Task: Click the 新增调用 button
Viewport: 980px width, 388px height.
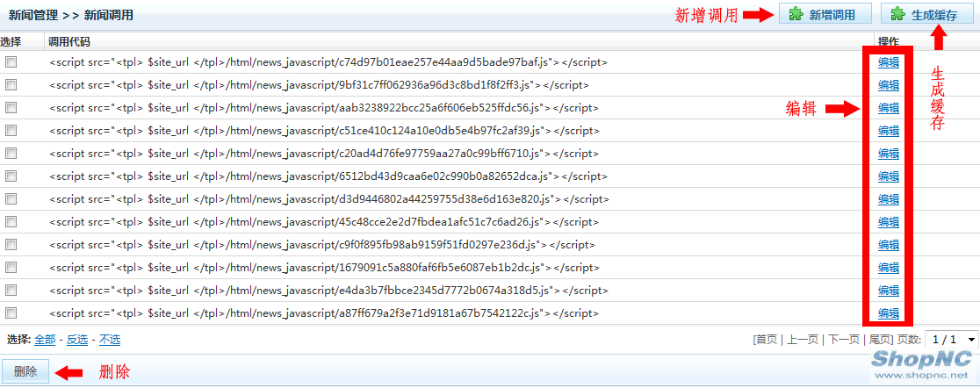Action: point(825,14)
